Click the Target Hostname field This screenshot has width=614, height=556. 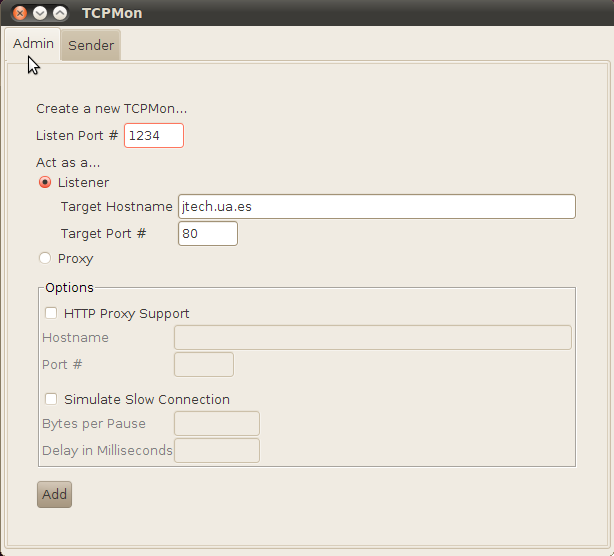click(x=377, y=206)
